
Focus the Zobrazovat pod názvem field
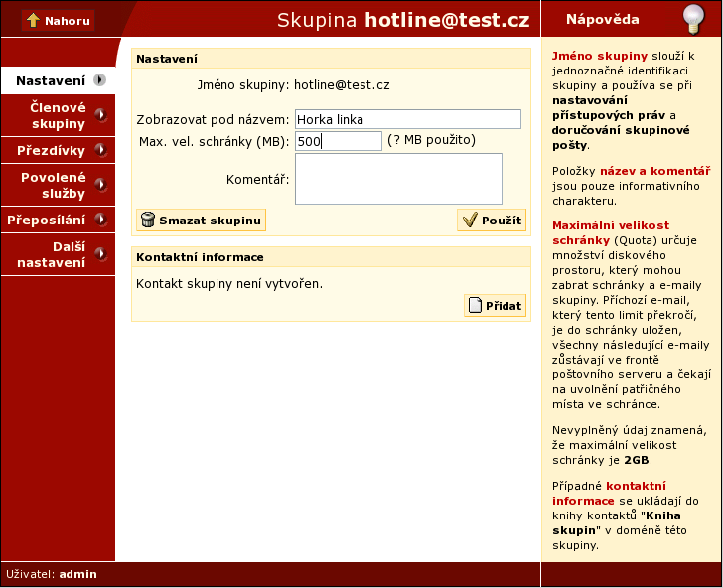click(408, 119)
